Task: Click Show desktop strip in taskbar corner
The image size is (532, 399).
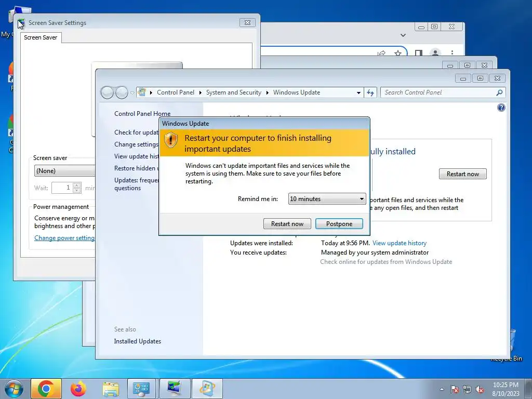Action: pos(528,389)
